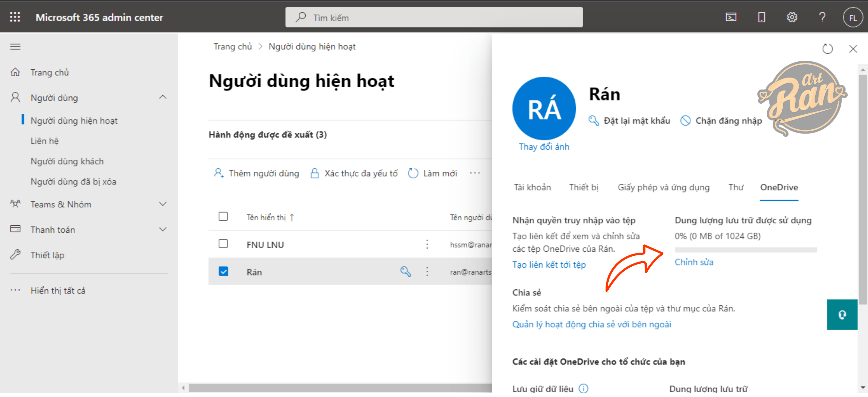Click Thêm người dùng toolbar button
The image size is (868, 397).
point(256,173)
